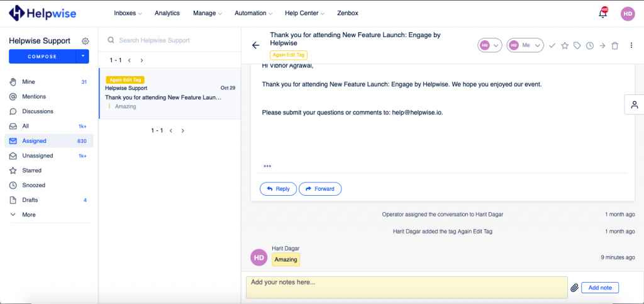The width and height of the screenshot is (644, 304).
Task: Select the All folder
Action: click(x=49, y=126)
